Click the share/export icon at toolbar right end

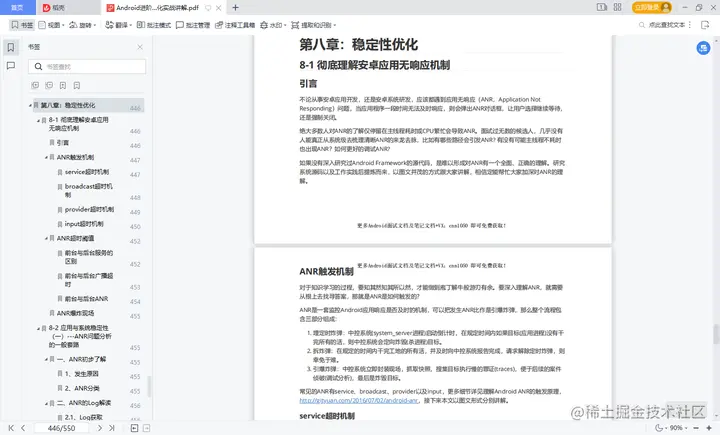pos(705,25)
